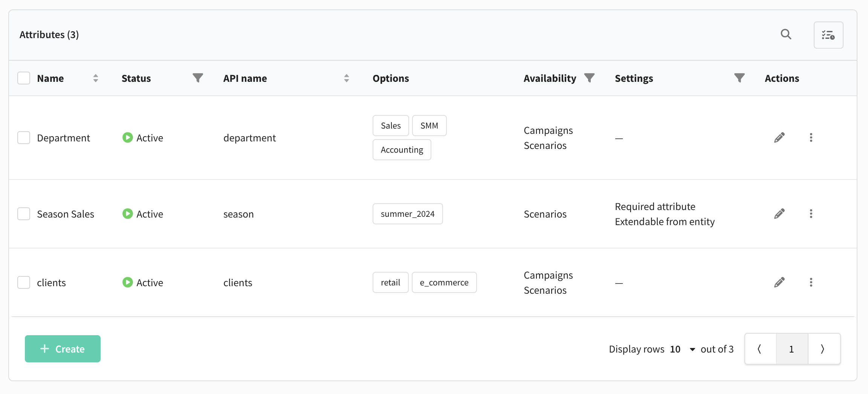This screenshot has width=868, height=394.
Task: Toggle the select-all header checkbox
Action: tap(24, 78)
